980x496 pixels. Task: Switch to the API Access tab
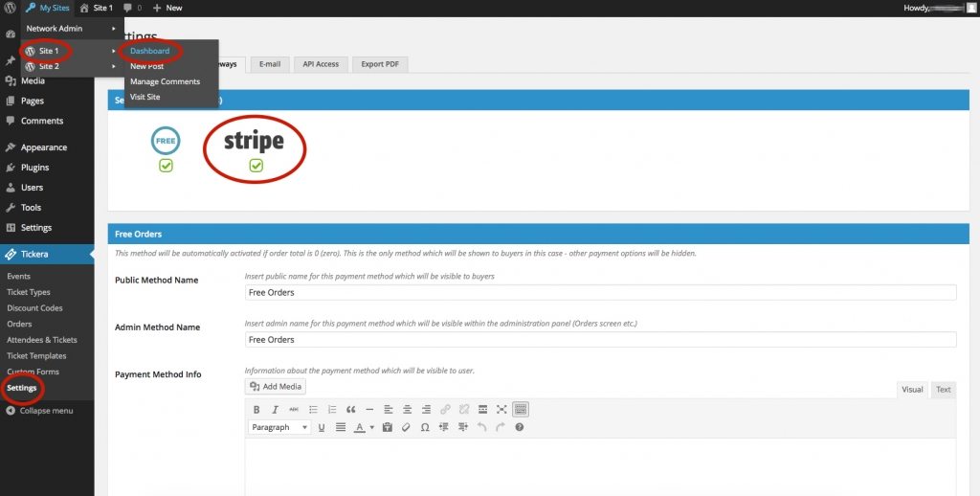(321, 64)
